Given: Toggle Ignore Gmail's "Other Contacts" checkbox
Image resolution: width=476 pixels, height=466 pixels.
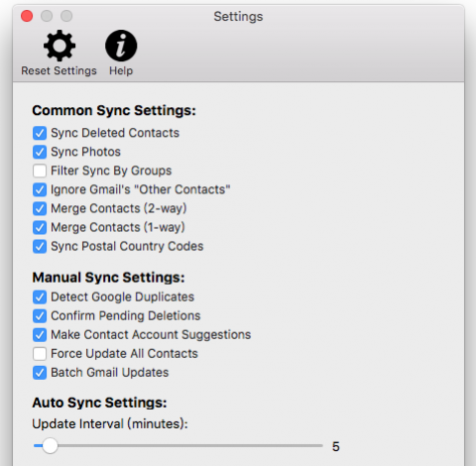Looking at the screenshot, I should tap(40, 189).
